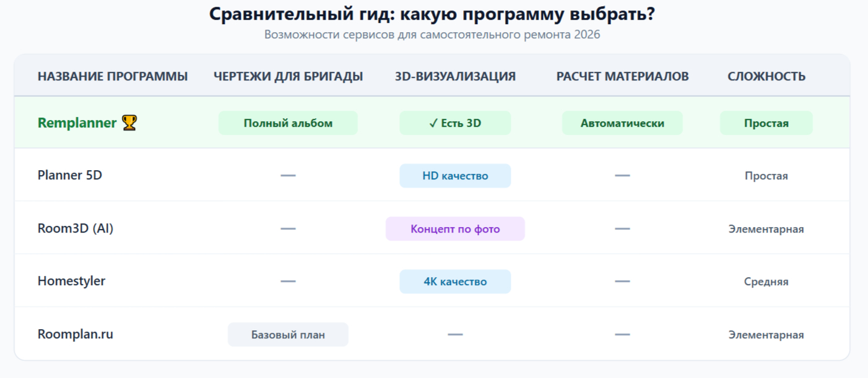Click the 'HD качество' badge
This screenshot has width=868, height=378.
pyautogui.click(x=455, y=176)
